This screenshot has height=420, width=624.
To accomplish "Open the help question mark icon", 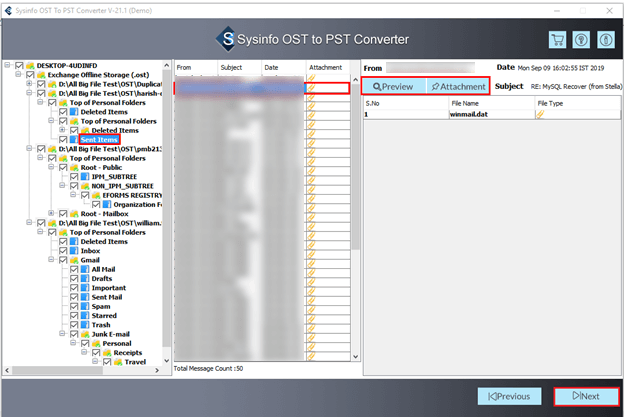I will [x=581, y=40].
